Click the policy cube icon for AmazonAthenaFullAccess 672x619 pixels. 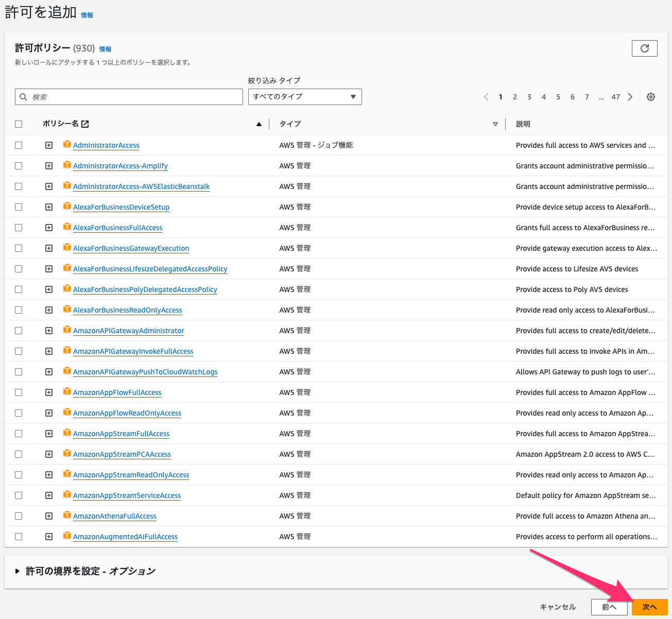(x=67, y=515)
